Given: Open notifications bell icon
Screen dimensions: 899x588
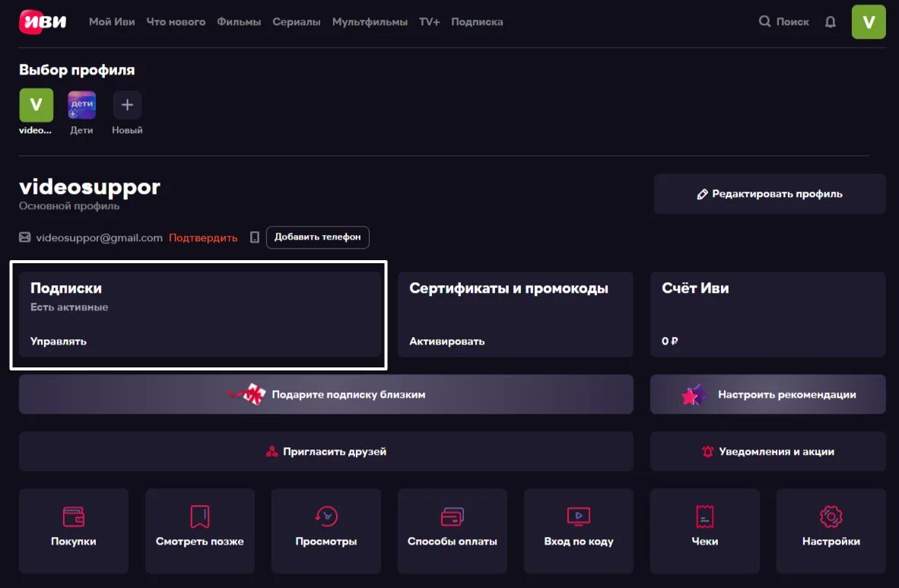Looking at the screenshot, I should [831, 22].
